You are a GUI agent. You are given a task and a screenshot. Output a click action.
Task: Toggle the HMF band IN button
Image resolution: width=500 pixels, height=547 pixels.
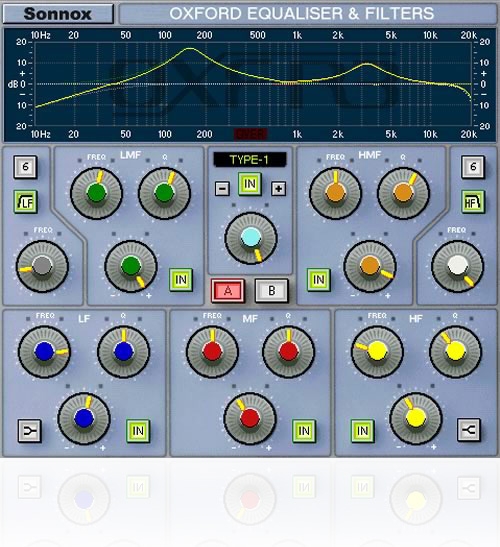click(x=319, y=280)
